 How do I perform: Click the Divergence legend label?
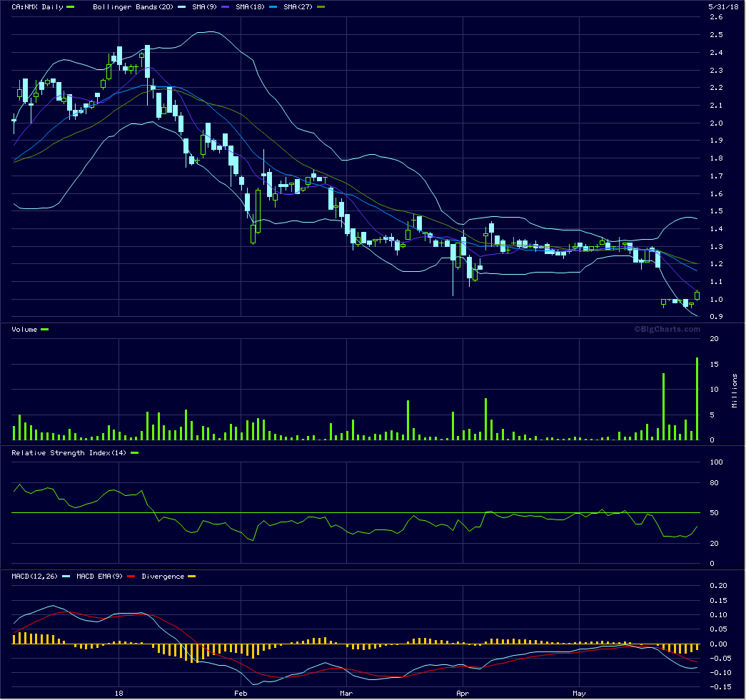(x=163, y=577)
